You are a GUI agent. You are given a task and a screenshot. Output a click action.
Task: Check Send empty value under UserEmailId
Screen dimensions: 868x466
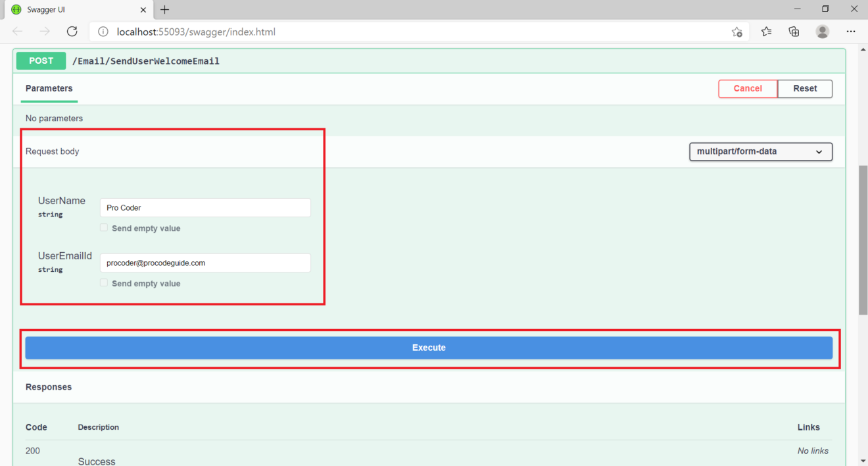coord(104,282)
